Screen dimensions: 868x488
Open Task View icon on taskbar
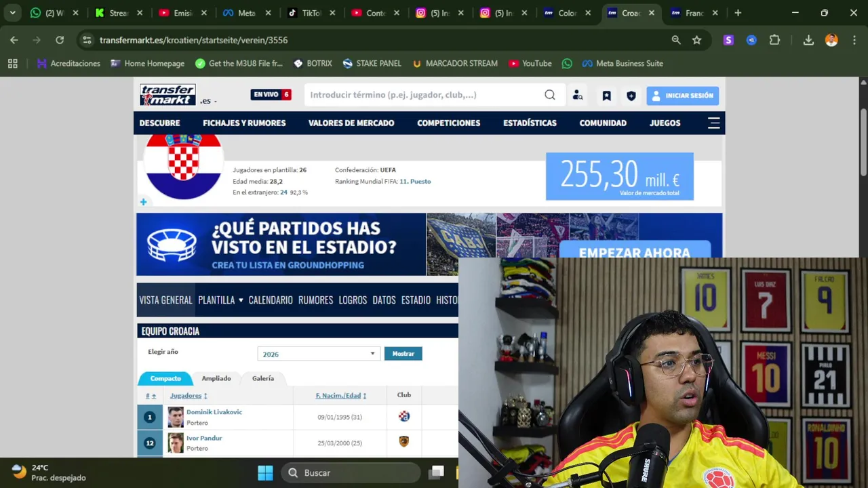coord(437,472)
